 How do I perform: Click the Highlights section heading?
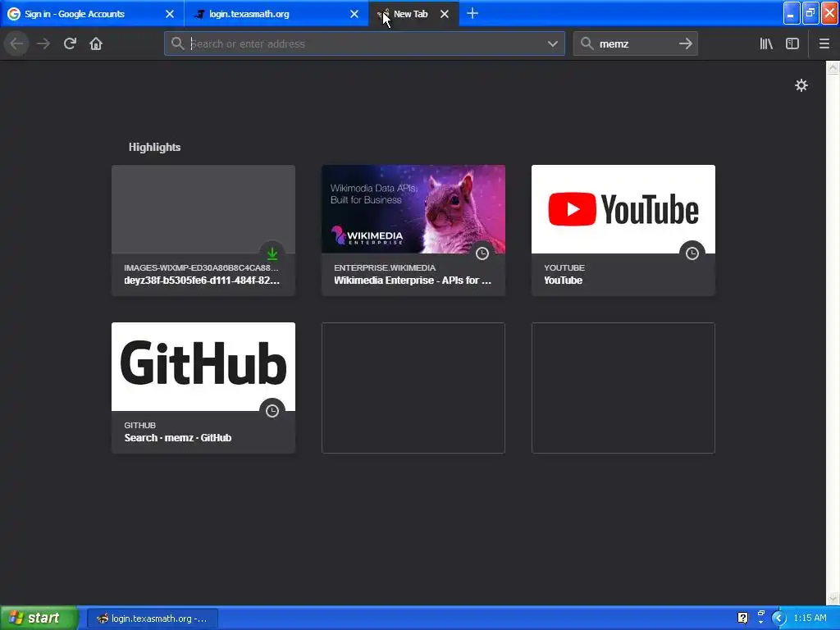154,147
